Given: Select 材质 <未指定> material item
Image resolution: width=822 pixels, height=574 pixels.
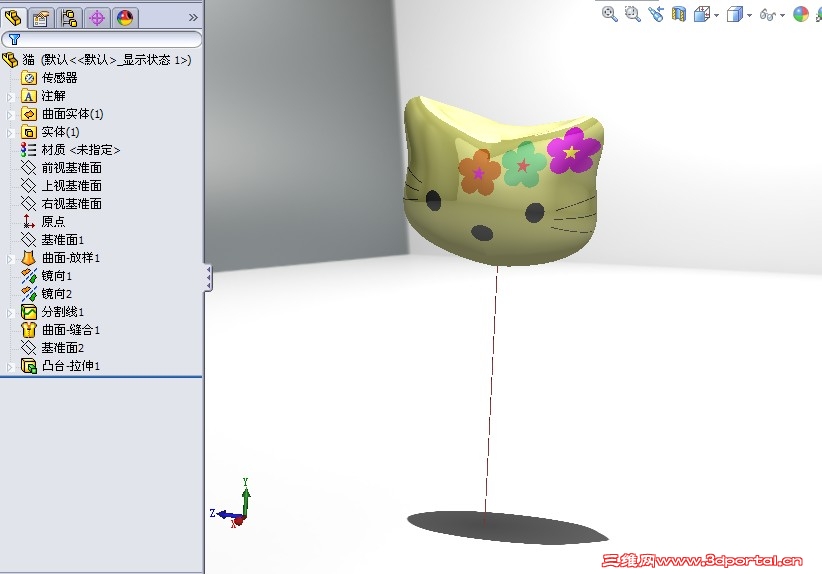Looking at the screenshot, I should tap(71, 150).
